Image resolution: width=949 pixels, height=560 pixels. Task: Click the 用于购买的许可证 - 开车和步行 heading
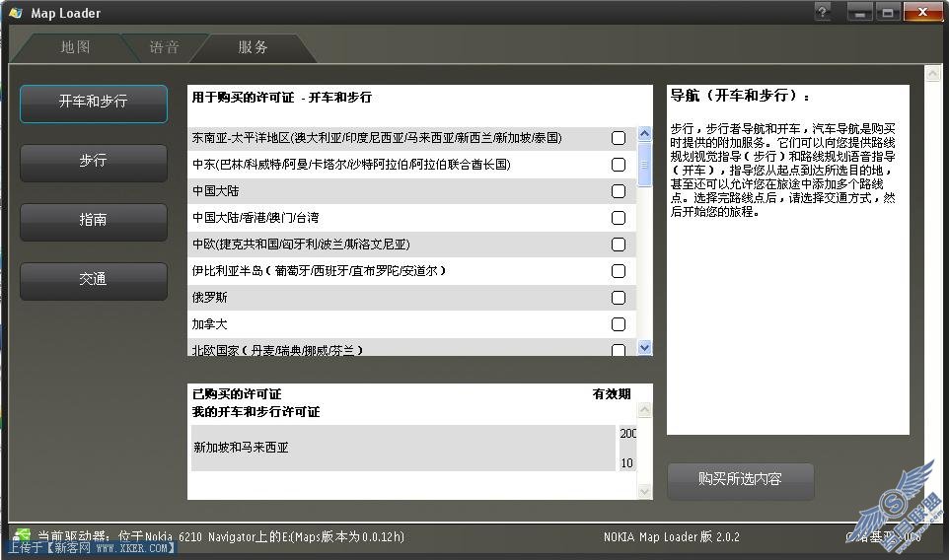coord(281,98)
